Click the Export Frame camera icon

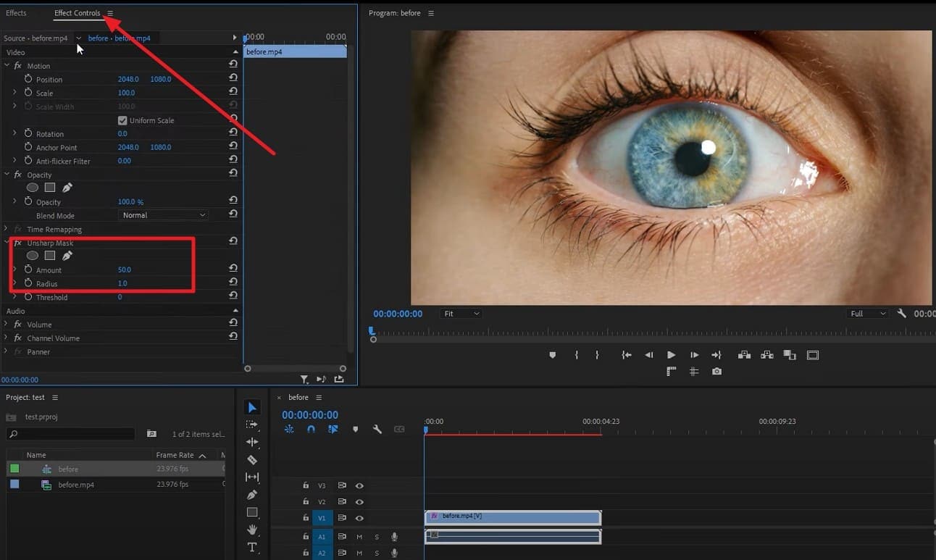point(716,371)
